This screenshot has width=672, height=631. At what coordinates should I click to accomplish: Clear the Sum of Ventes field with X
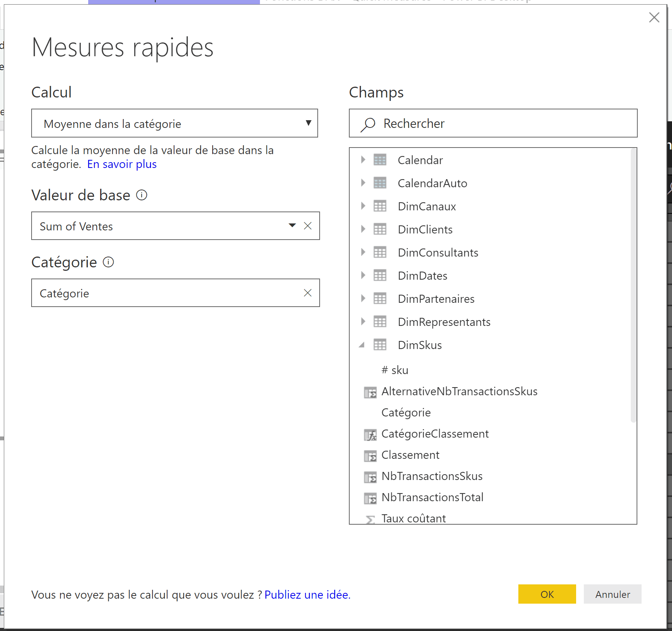[307, 226]
